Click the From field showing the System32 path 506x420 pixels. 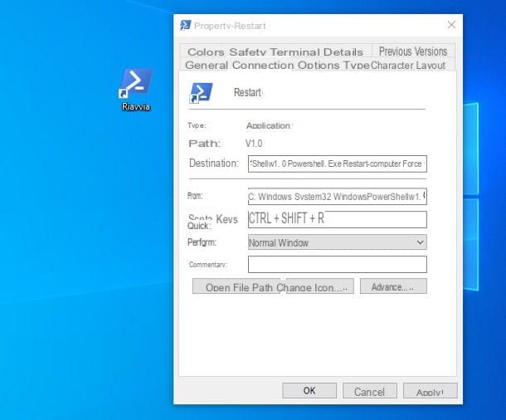338,196
